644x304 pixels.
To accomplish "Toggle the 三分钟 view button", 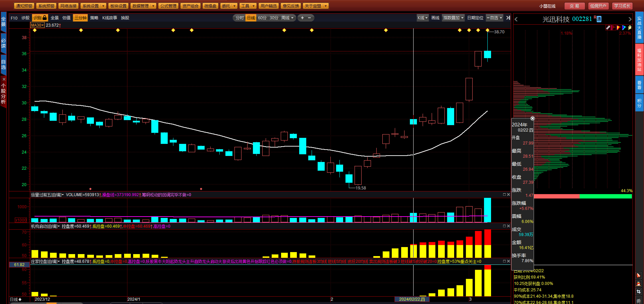I will pyautogui.click(x=80, y=18).
